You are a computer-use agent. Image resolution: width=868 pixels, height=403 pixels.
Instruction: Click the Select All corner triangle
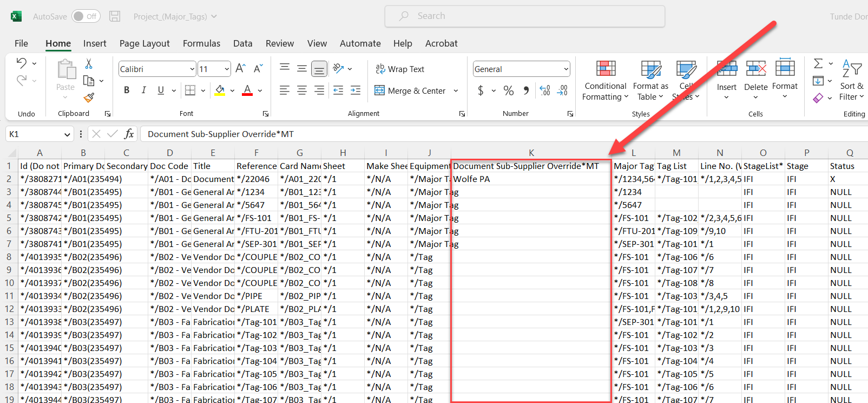(x=12, y=153)
